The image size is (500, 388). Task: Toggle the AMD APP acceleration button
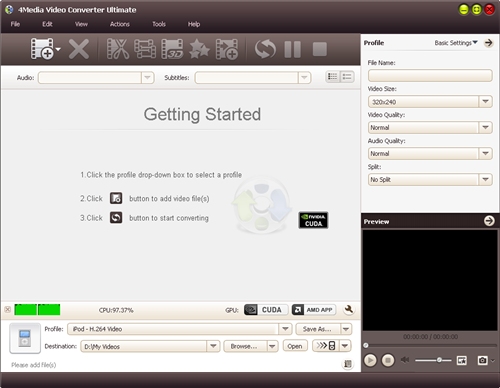click(314, 310)
